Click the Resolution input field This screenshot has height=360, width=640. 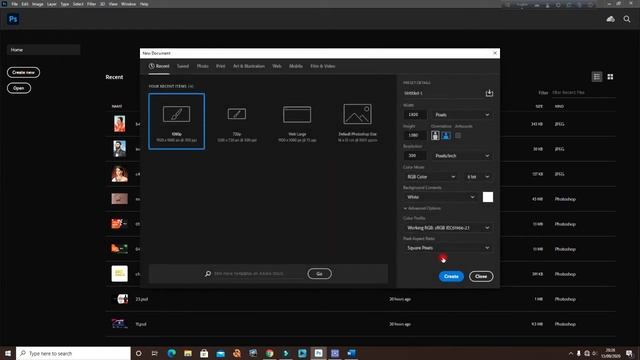[x=415, y=156]
